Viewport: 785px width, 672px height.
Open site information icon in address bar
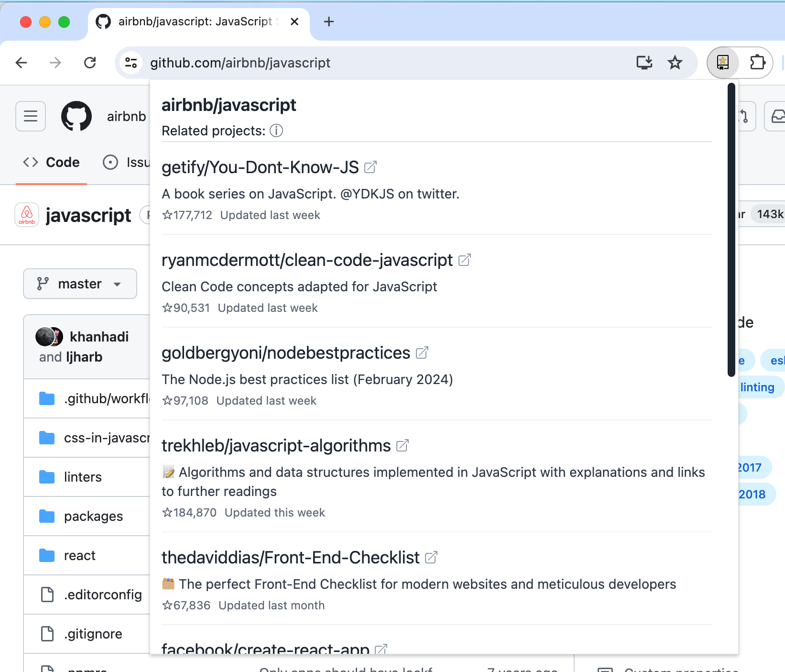[x=131, y=63]
